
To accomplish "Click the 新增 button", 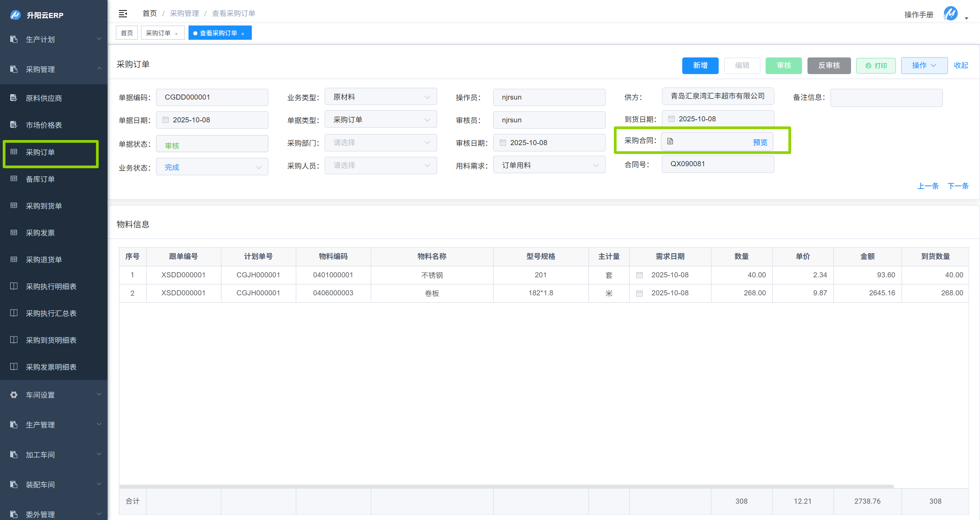I will (700, 66).
